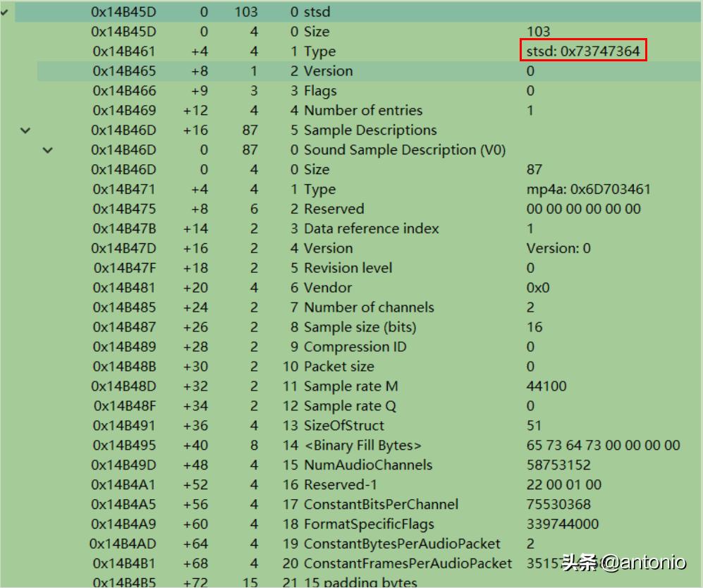This screenshot has width=703, height=588.
Task: Click the value '22 00 01 00'
Action: pos(563,485)
